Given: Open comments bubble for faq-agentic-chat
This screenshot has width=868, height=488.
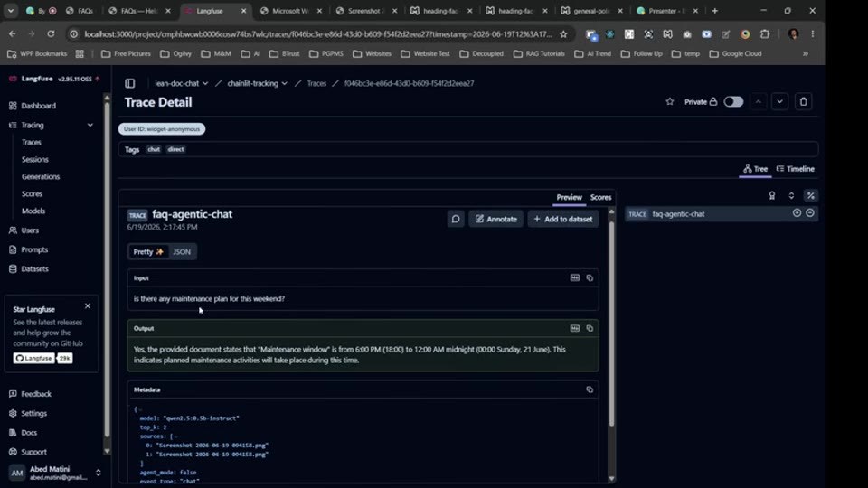Looking at the screenshot, I should (456, 219).
